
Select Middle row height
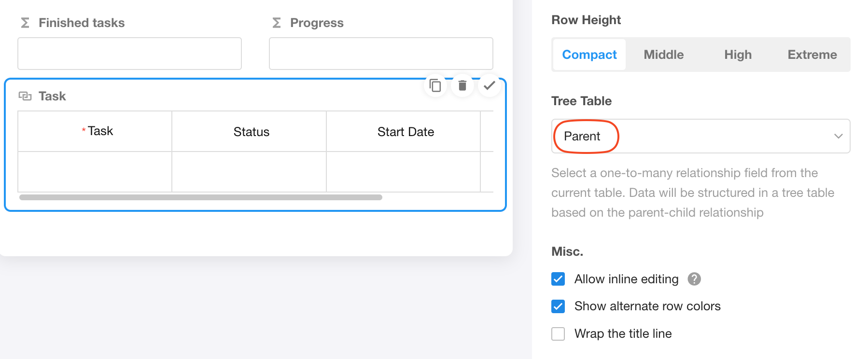(x=663, y=55)
